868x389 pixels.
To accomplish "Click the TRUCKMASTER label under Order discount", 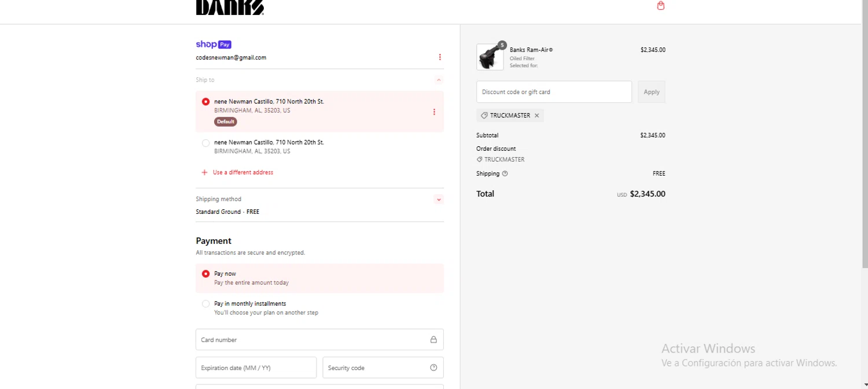I will pos(505,160).
